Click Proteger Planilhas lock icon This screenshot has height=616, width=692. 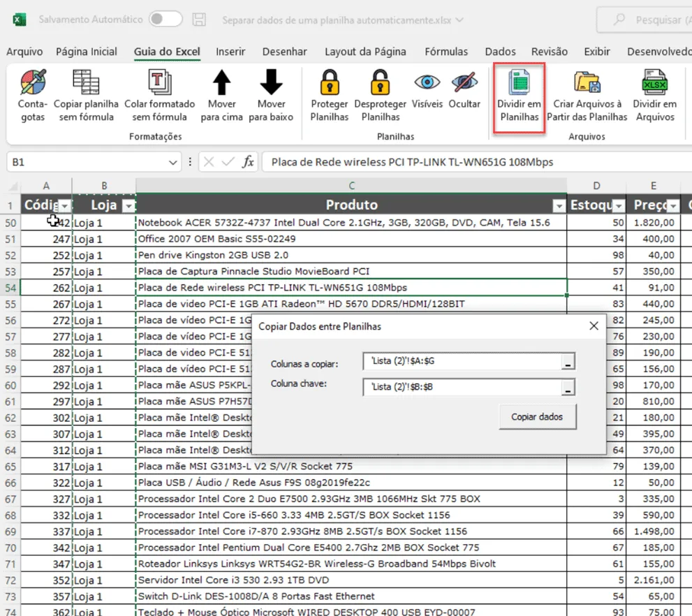click(330, 82)
